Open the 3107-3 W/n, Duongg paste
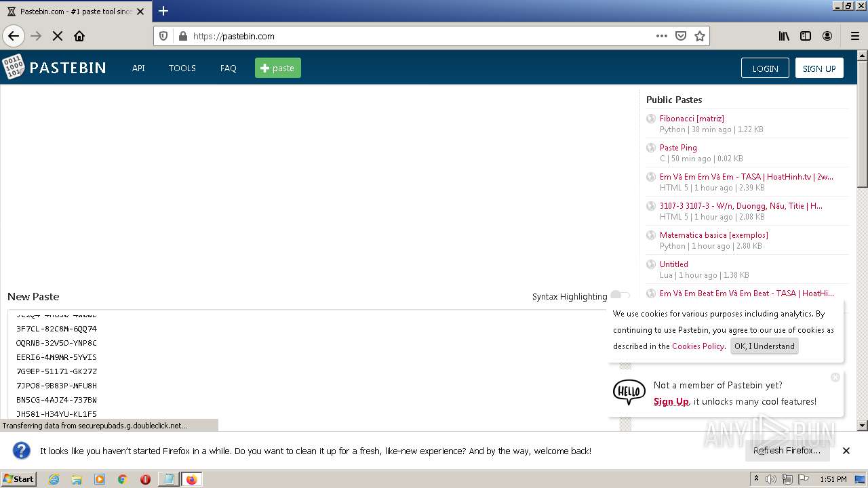 click(x=741, y=205)
